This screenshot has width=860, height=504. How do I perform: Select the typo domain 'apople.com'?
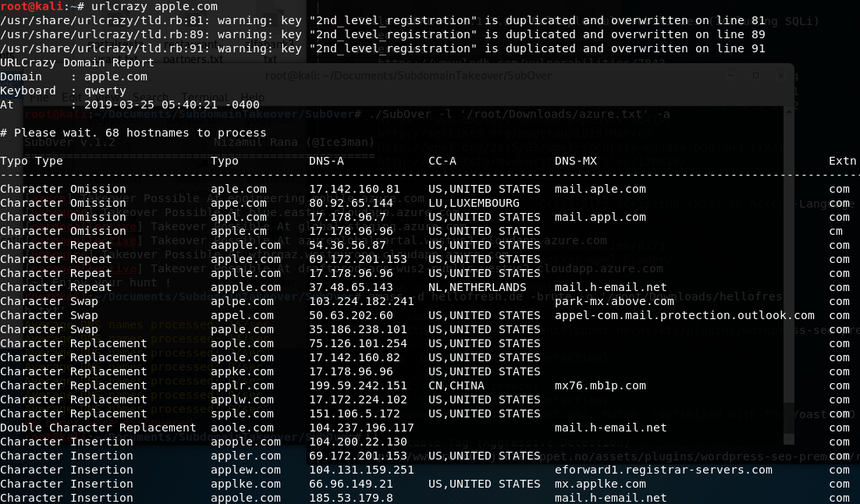246,442
